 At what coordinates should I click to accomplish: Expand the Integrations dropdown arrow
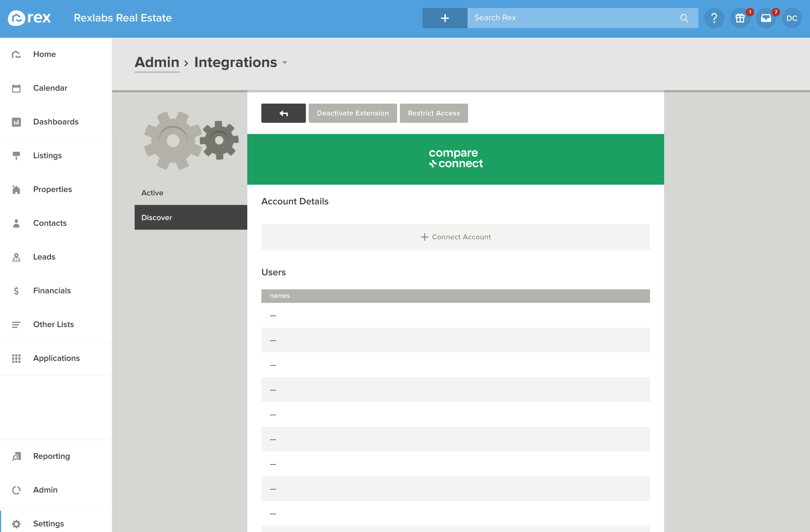(x=285, y=63)
